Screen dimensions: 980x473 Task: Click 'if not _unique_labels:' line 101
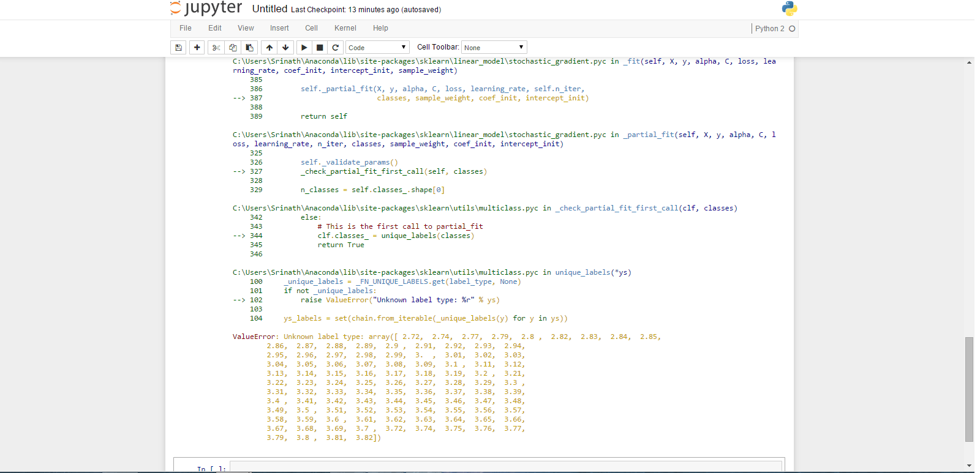(330, 291)
